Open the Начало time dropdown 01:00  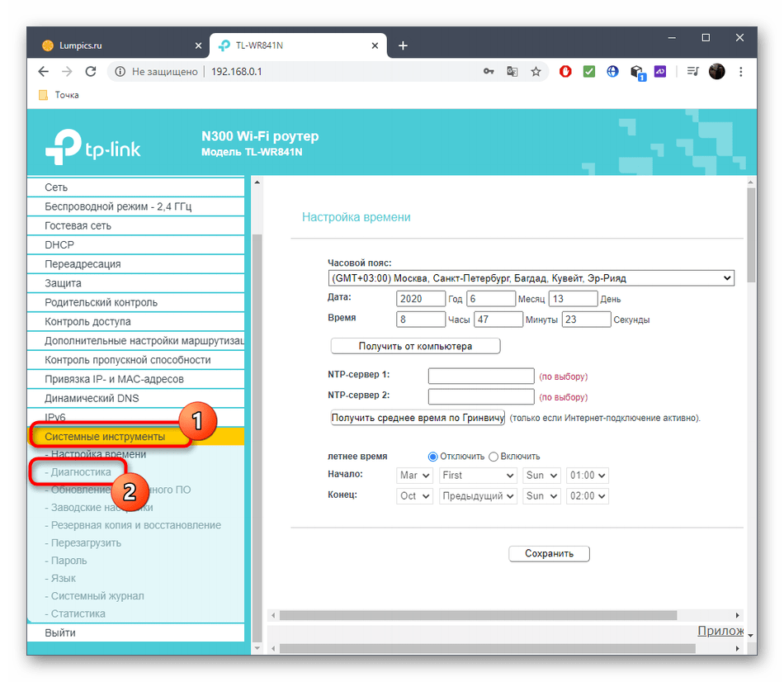pos(588,476)
